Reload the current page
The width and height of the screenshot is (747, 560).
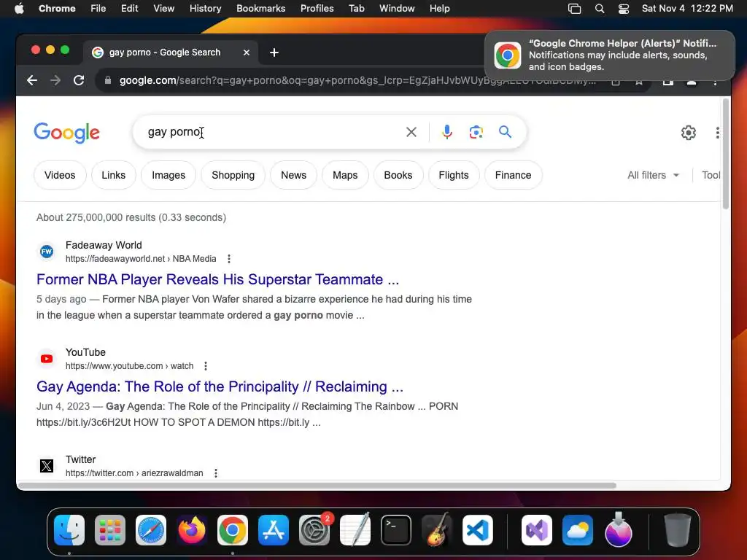pos(79,80)
